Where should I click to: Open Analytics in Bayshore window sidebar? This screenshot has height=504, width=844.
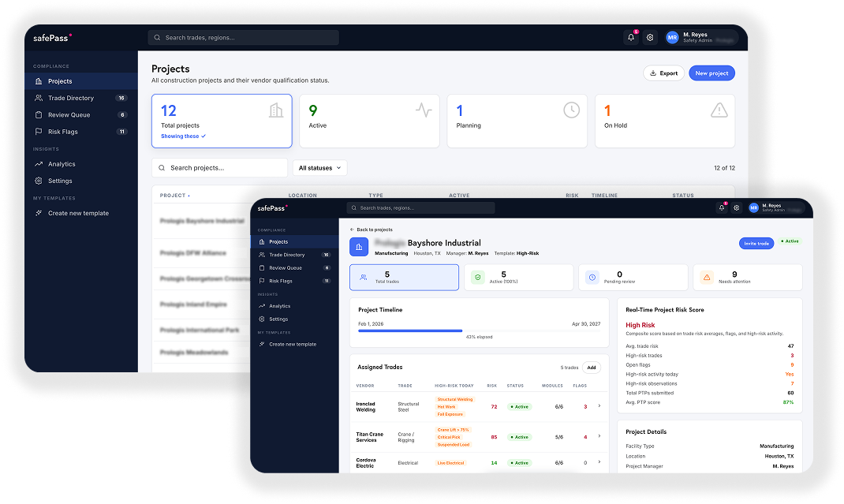pyautogui.click(x=294, y=306)
